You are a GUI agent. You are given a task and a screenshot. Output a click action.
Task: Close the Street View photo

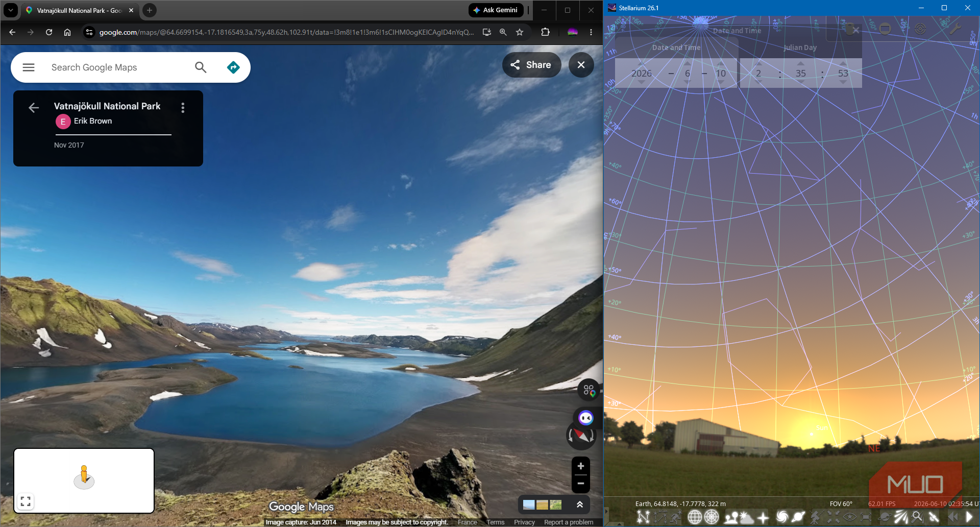tap(581, 65)
